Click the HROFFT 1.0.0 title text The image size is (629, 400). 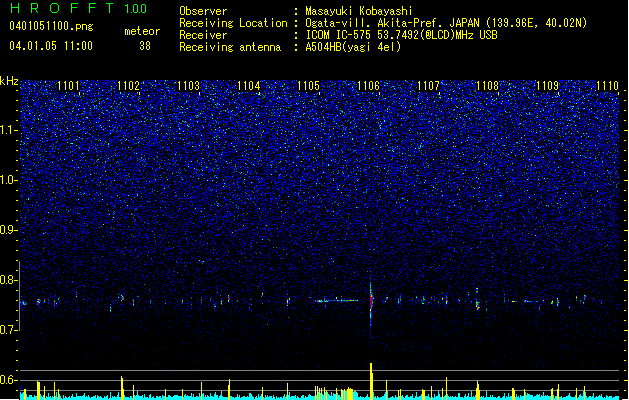[x=79, y=8]
